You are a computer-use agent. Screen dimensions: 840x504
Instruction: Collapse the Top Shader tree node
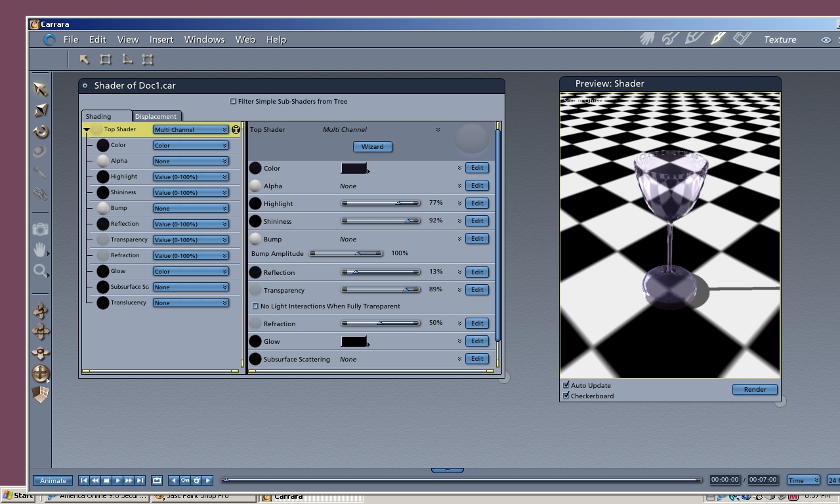[87, 130]
